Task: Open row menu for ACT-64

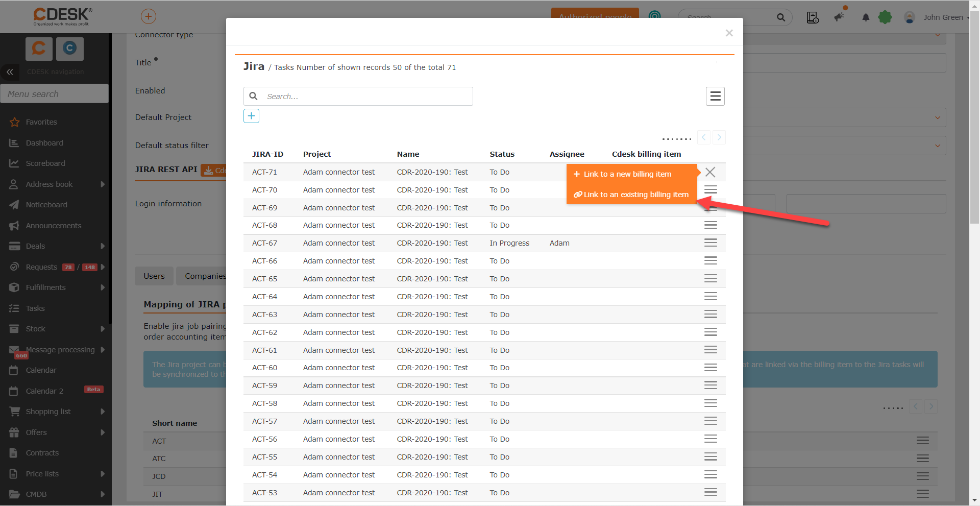Action: point(710,297)
